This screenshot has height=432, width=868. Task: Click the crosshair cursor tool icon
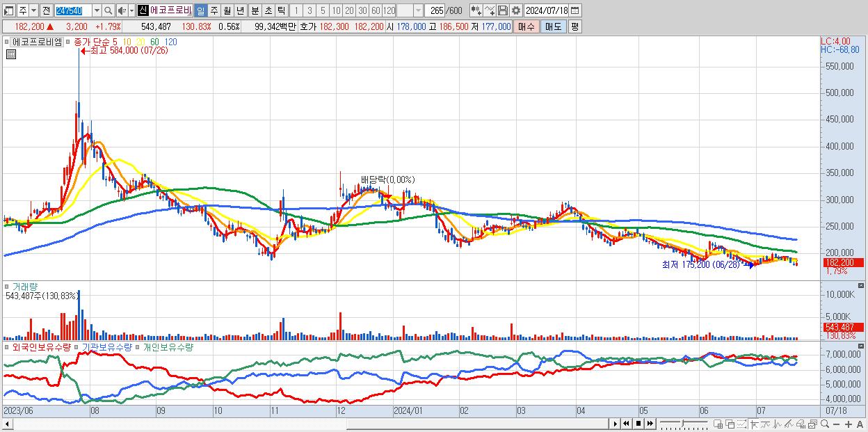pos(754,424)
